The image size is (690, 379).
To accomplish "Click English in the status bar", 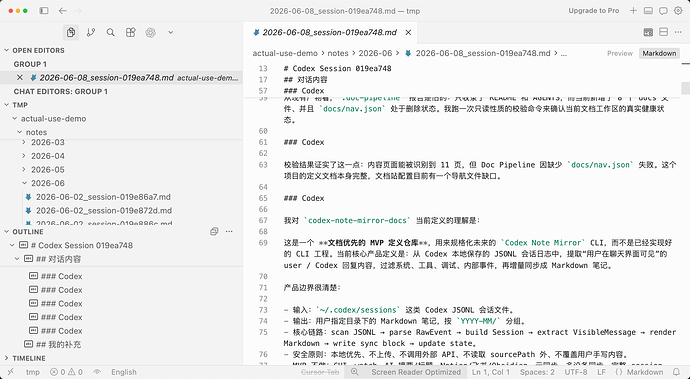I will 124,372.
